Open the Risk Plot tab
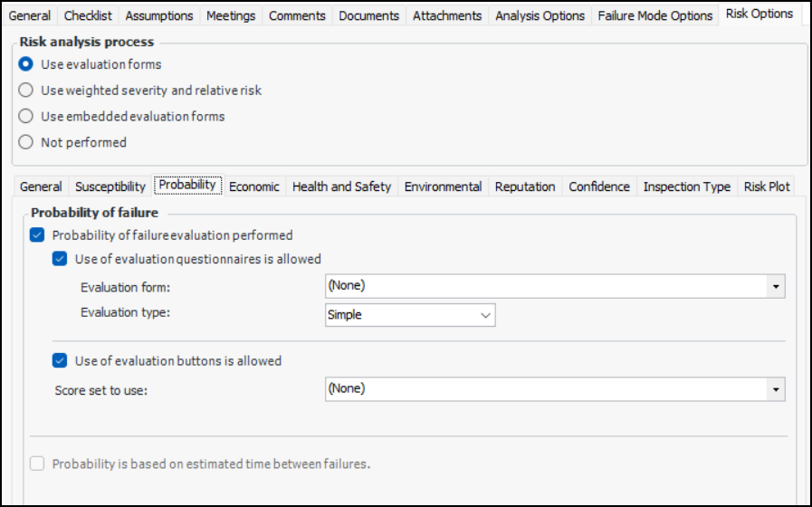This screenshot has width=812, height=507. pos(767,187)
